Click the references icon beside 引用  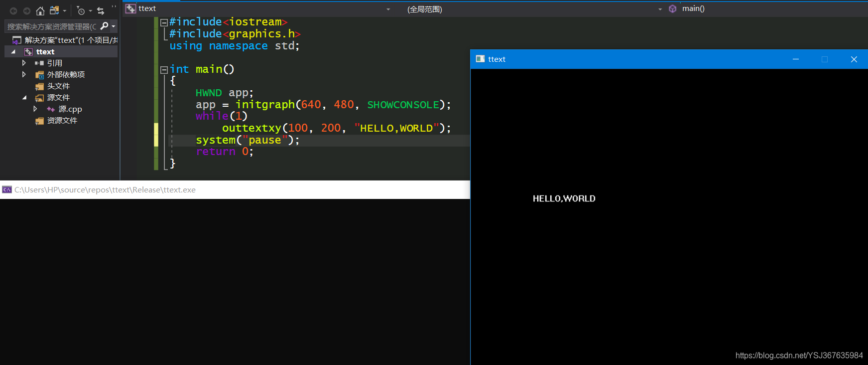39,63
